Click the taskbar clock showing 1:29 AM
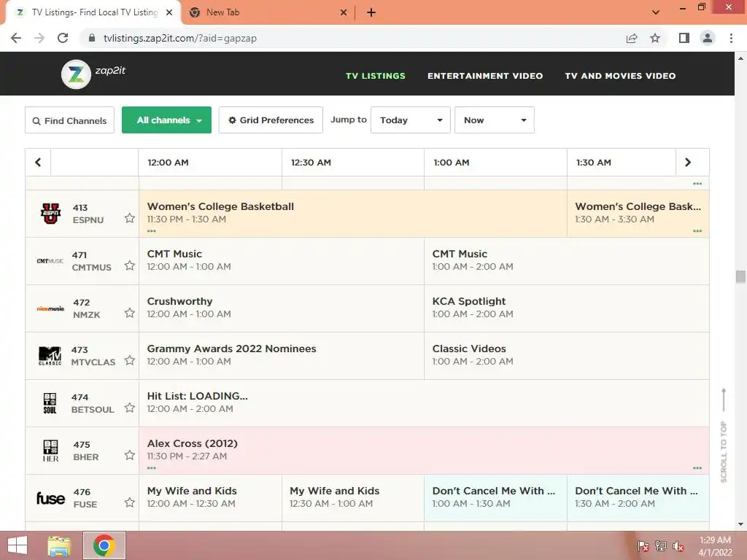 pyautogui.click(x=715, y=546)
